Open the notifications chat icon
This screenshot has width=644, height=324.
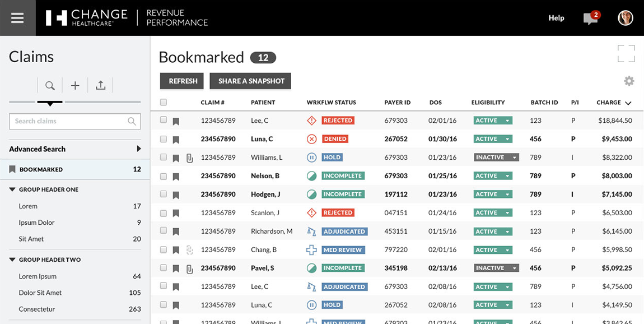[x=590, y=18]
